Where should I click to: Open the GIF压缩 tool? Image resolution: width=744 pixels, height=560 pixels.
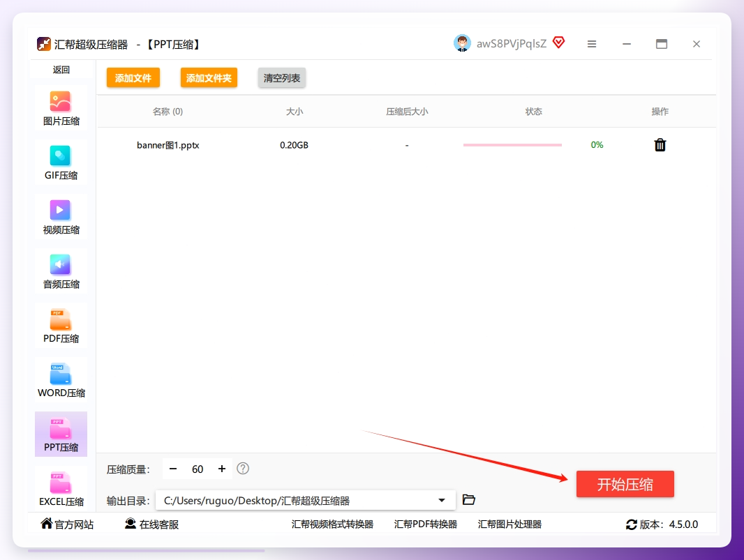click(61, 163)
